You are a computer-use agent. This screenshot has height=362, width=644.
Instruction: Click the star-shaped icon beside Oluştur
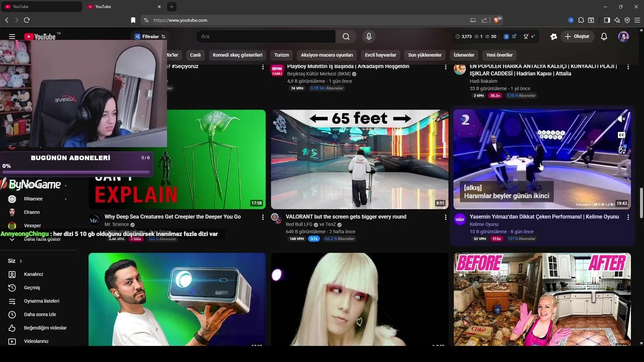554,37
